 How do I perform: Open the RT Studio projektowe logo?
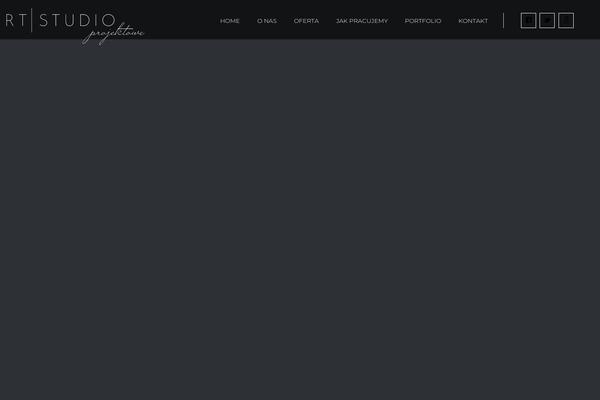(x=75, y=27)
